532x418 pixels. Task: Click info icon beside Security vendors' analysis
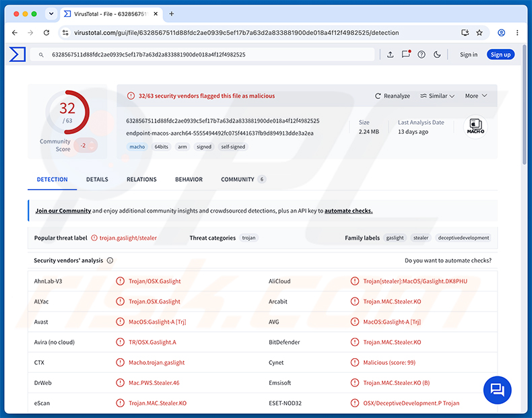point(110,260)
